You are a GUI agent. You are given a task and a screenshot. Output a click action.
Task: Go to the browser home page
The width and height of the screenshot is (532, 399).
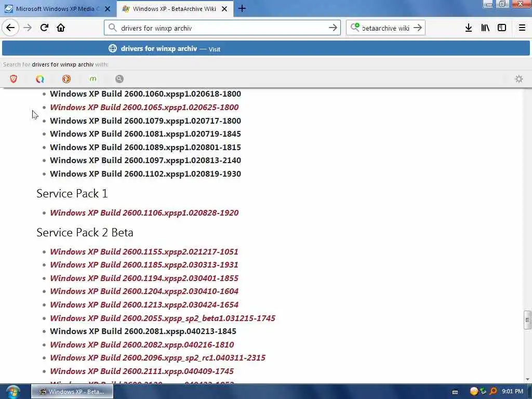click(x=61, y=28)
